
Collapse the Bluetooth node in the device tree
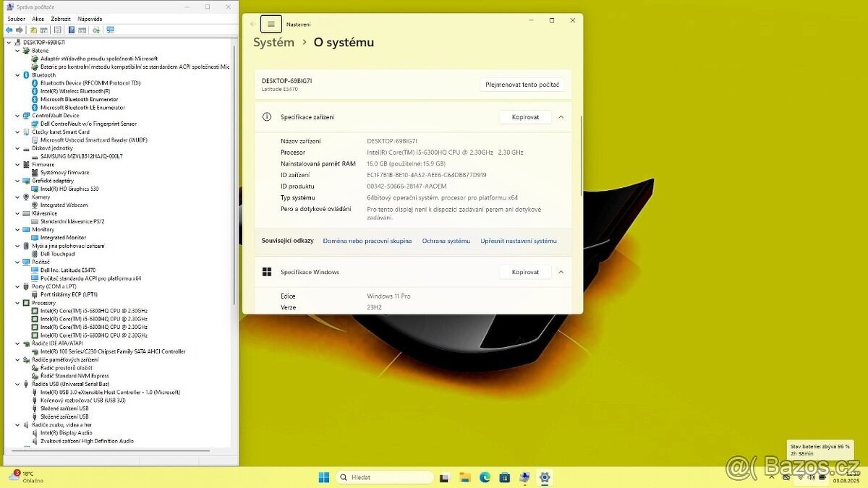point(17,74)
